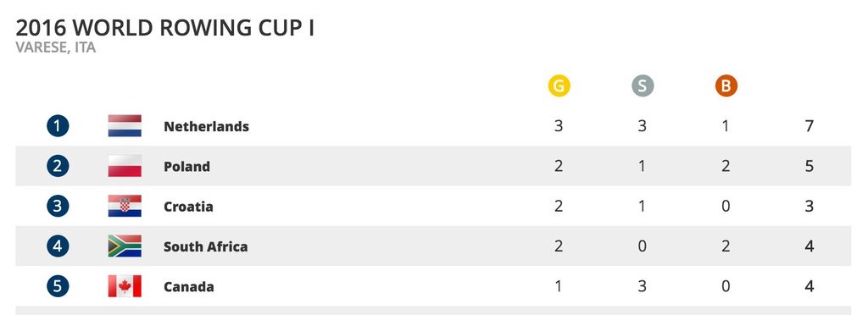Image resolution: width=868 pixels, height=315 pixels.
Task: Open the Poland team link
Action: (186, 166)
